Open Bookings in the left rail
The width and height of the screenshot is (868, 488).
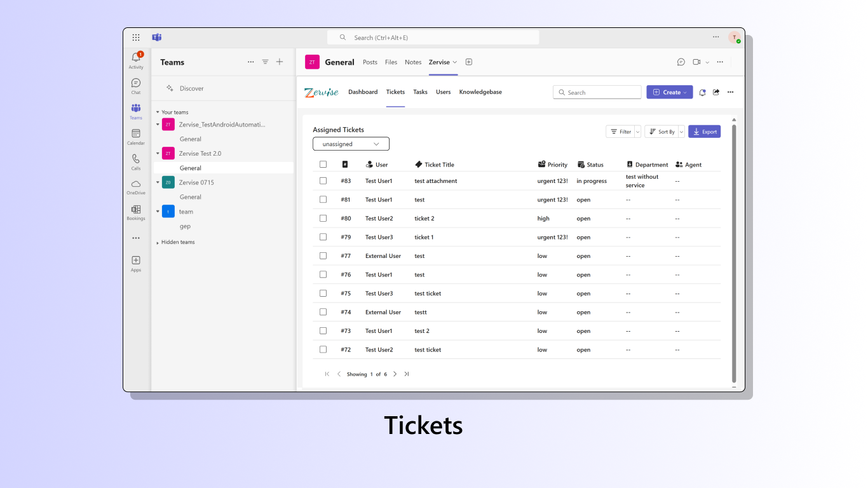pyautogui.click(x=136, y=212)
